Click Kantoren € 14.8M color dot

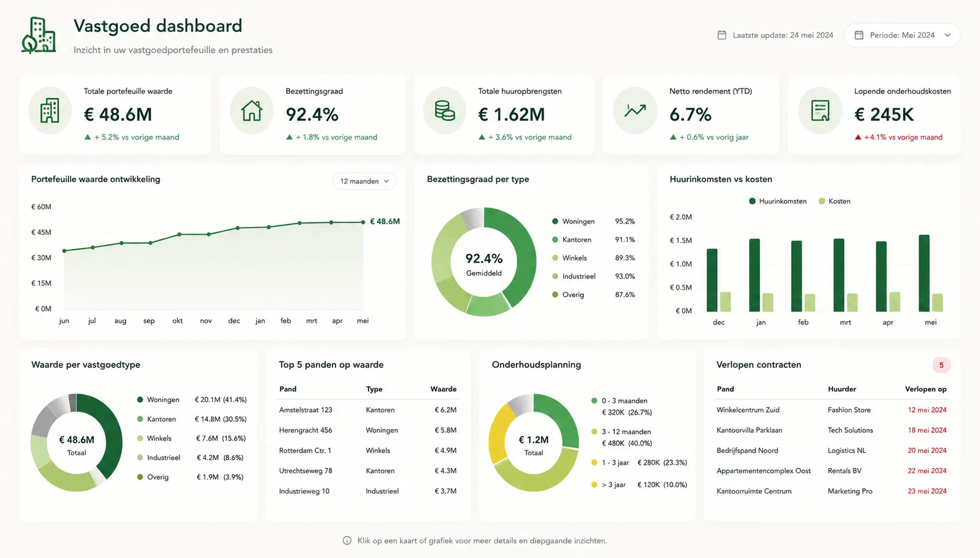[x=140, y=419]
